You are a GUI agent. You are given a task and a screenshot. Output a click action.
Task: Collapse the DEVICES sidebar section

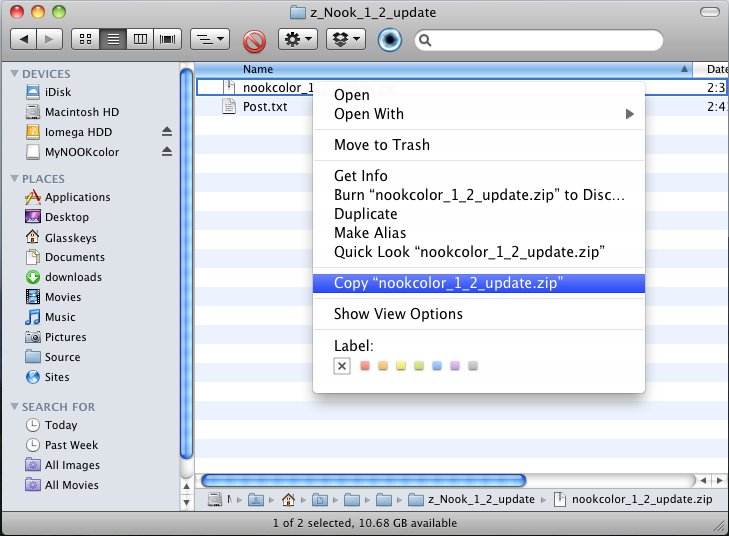tap(14, 74)
